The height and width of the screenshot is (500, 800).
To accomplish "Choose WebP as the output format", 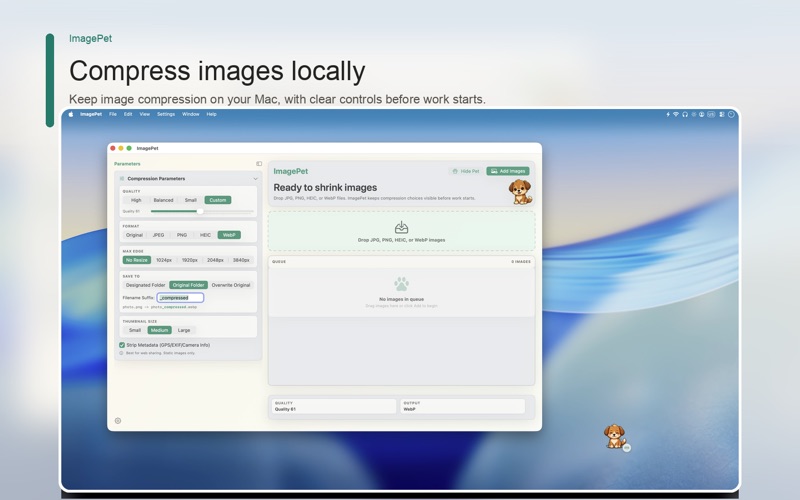I will [x=229, y=235].
